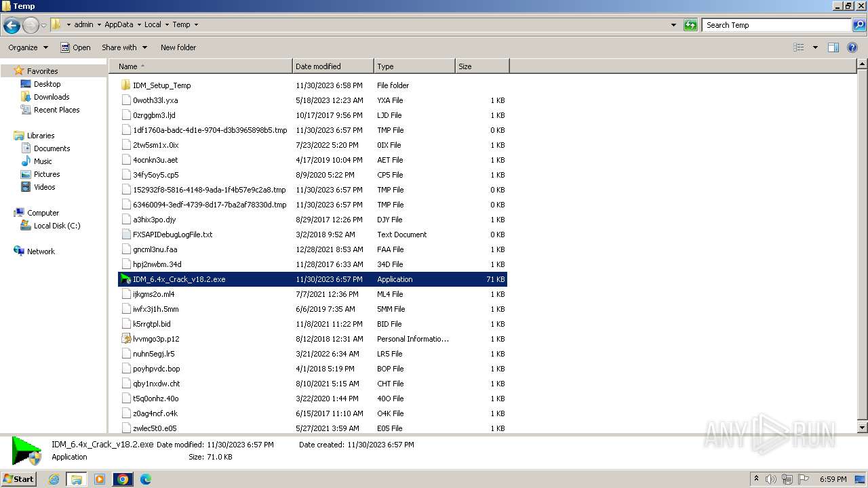Viewport: 868px width, 488px height.
Task: Open Pictures library
Action: tap(47, 174)
